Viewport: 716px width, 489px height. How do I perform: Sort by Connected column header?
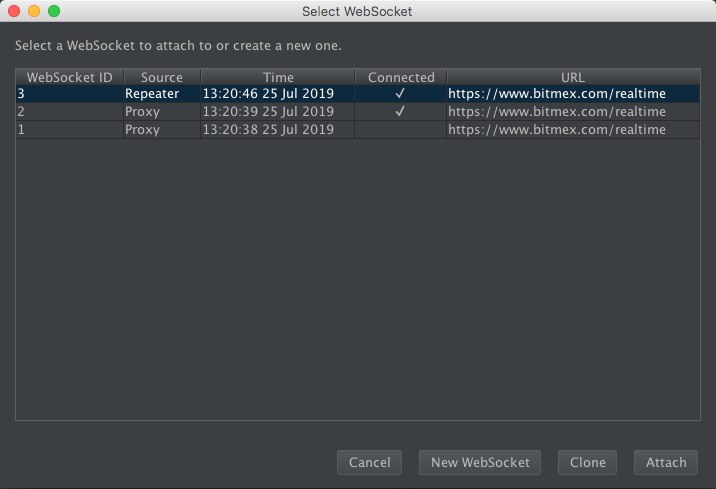point(401,77)
